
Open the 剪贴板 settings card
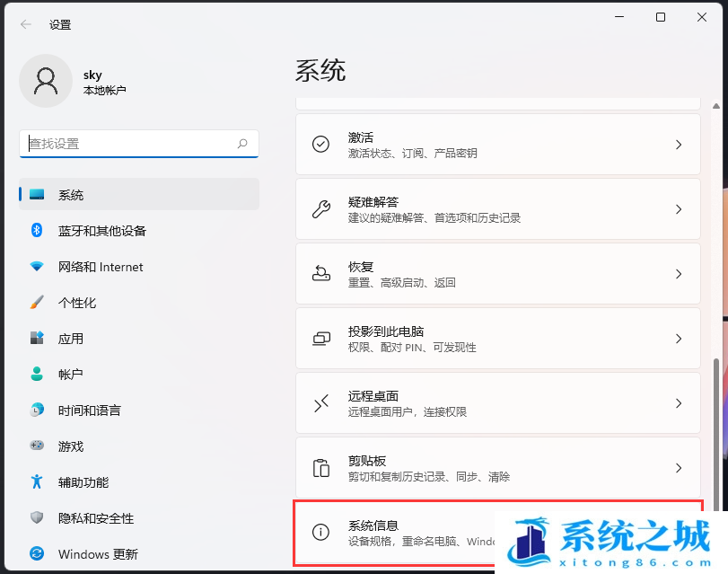click(497, 468)
